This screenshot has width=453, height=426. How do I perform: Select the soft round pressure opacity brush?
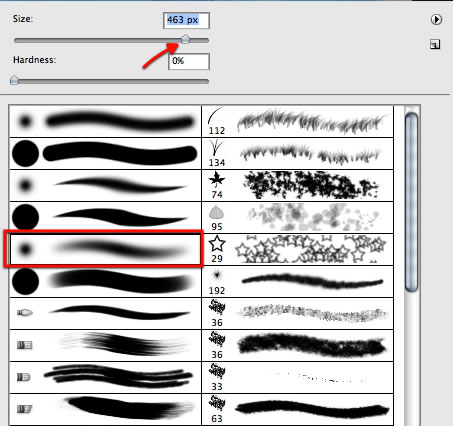(x=105, y=249)
